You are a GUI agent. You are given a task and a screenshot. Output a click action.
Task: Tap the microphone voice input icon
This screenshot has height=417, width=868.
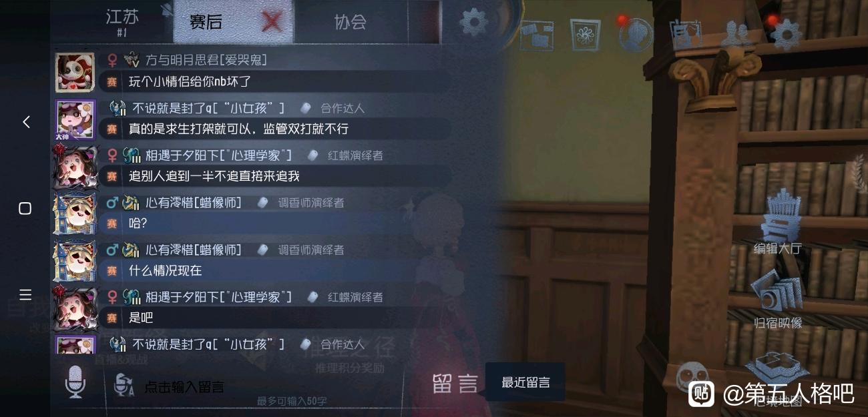75,382
